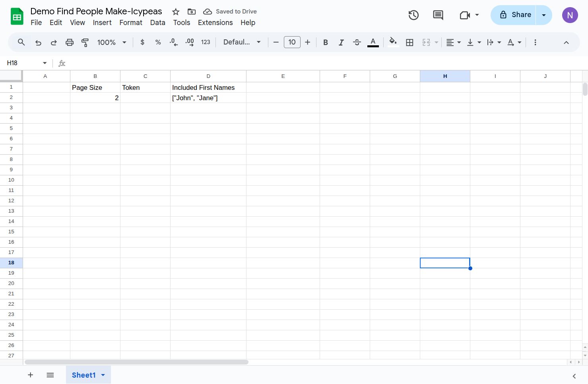Open the Extensions menu
Viewport: 588px width, 384px height.
(215, 23)
